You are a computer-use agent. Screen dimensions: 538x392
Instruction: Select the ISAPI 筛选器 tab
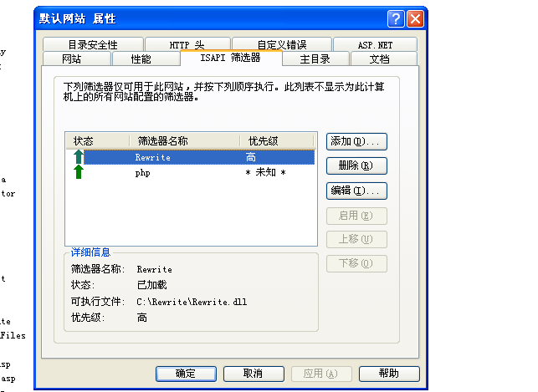pyautogui.click(x=231, y=57)
